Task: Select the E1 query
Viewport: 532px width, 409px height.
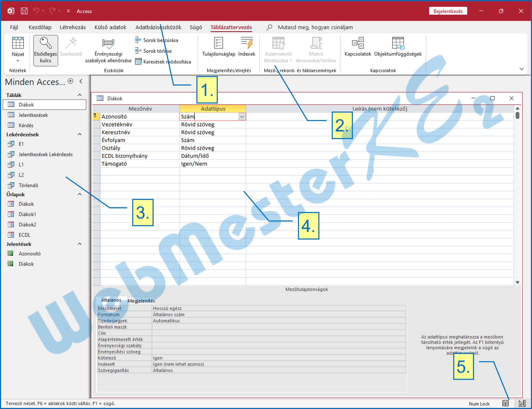Action: pos(45,144)
